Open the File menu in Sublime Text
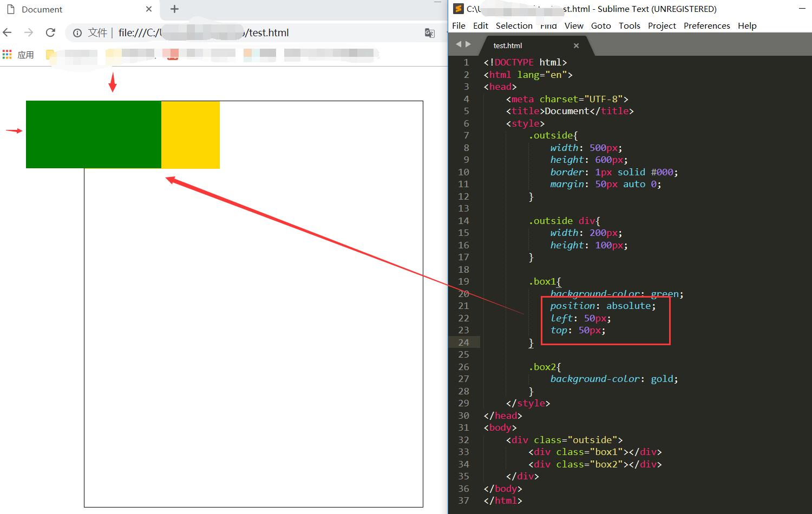812x514 pixels. coord(459,25)
